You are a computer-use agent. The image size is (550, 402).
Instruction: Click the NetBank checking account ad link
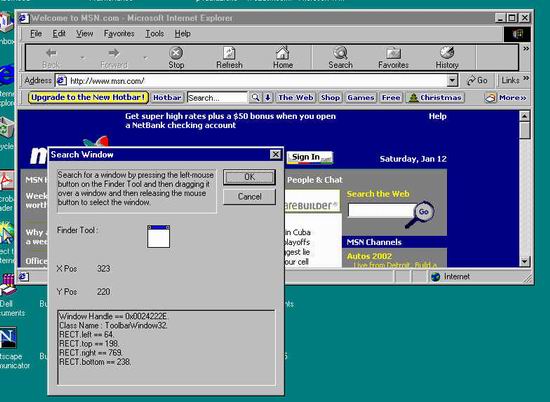pyautogui.click(x=230, y=121)
